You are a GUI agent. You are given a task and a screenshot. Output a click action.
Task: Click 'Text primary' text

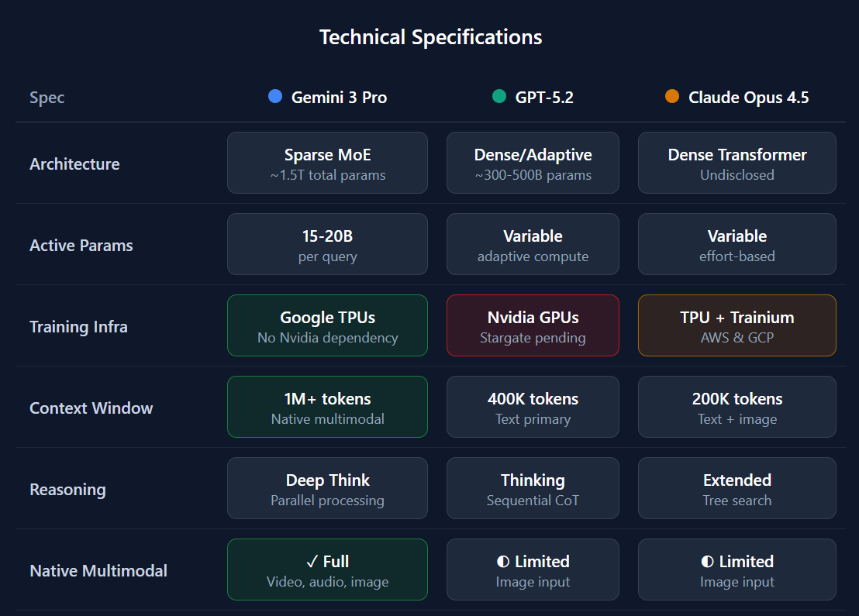pyautogui.click(x=533, y=419)
